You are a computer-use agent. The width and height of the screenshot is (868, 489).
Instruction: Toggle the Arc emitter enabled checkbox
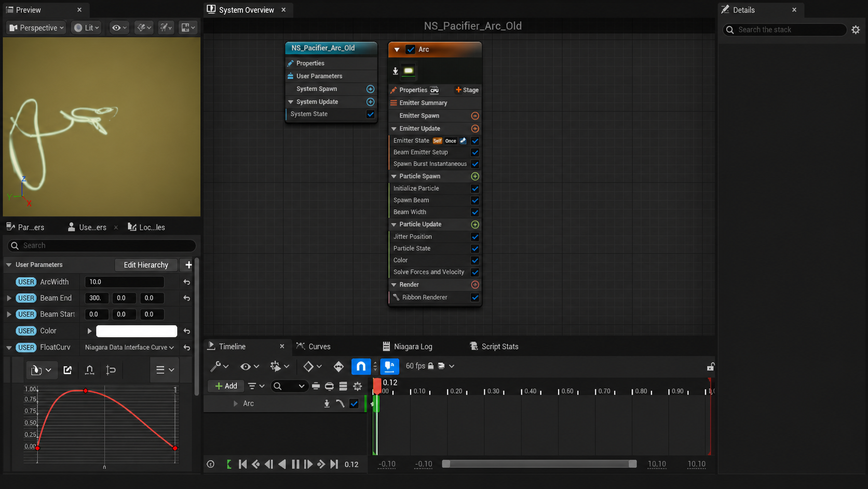(410, 49)
